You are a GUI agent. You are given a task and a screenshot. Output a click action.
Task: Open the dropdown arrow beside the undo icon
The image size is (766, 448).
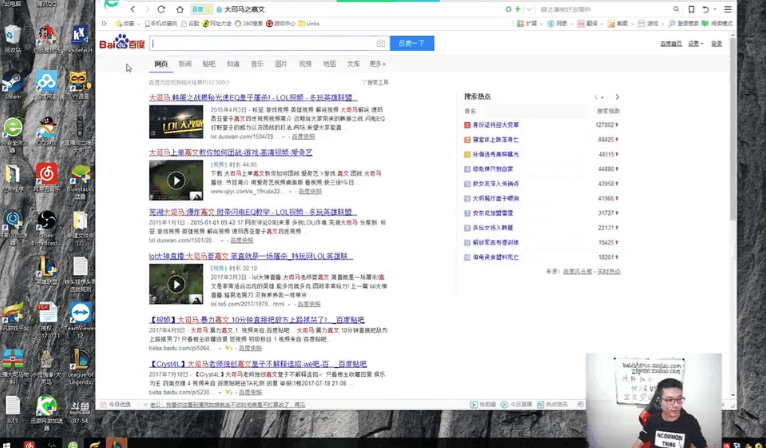715,9
